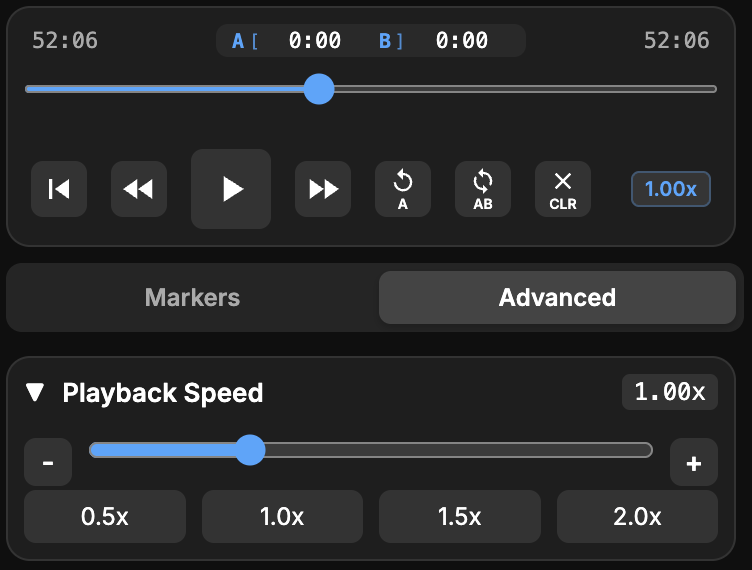
Task: Click the playback speed slider handle
Action: pyautogui.click(x=249, y=450)
